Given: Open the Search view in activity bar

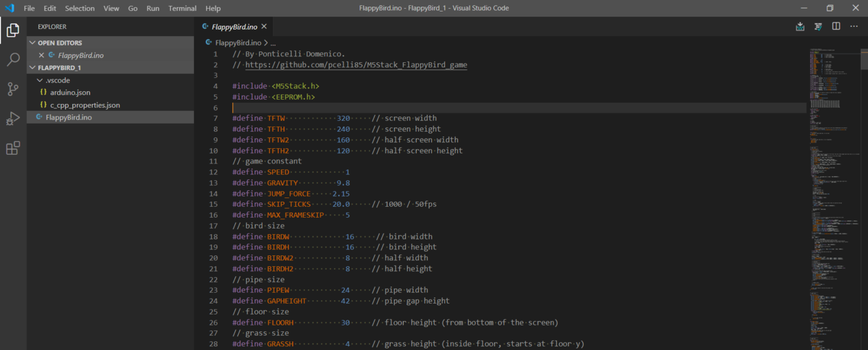Looking at the screenshot, I should [13, 59].
